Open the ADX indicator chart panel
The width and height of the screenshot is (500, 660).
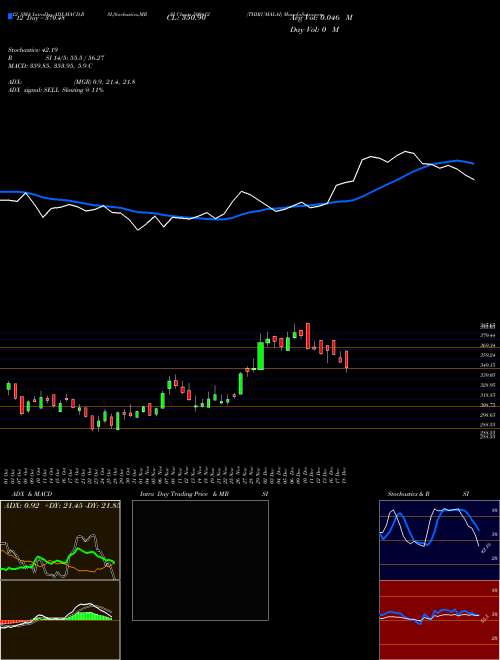click(x=60, y=540)
